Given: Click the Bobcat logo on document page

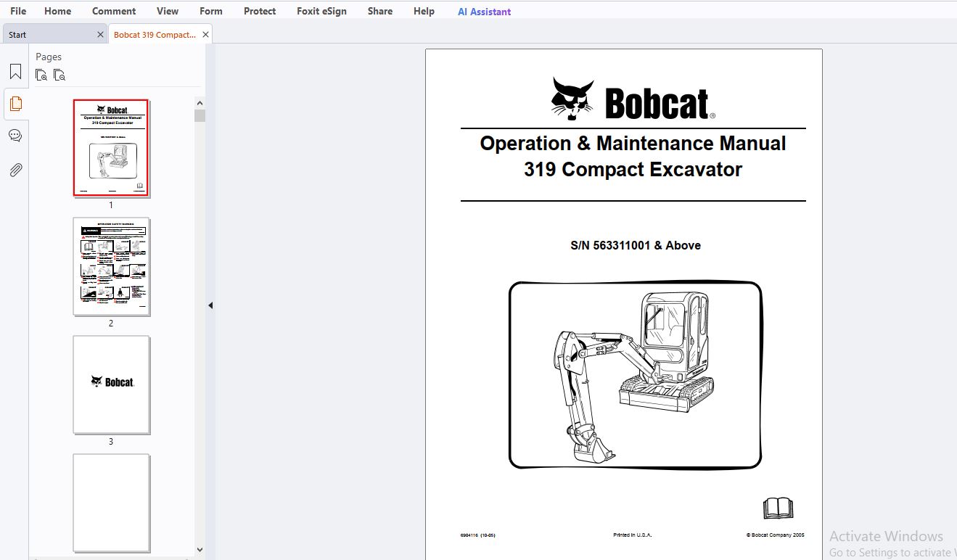Looking at the screenshot, I should pyautogui.click(x=633, y=99).
